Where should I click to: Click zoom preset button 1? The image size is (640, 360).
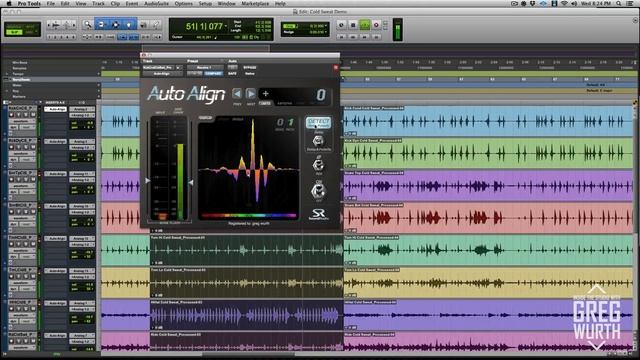tap(50, 37)
